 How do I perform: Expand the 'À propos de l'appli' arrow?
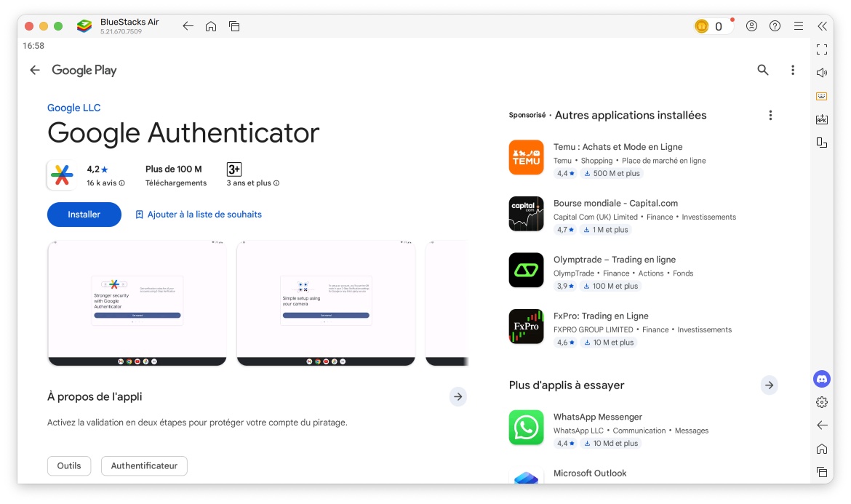458,396
